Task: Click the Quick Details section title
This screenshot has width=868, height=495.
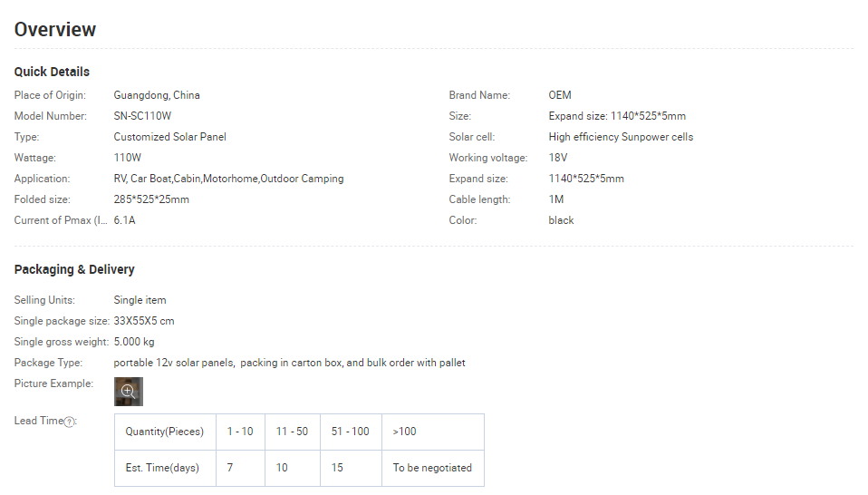Action: [x=52, y=72]
